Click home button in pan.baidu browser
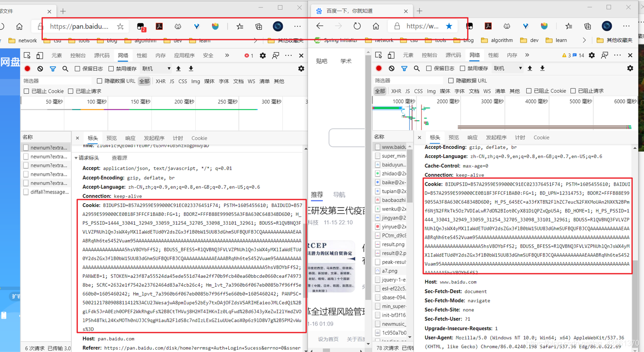Image resolution: width=644 pixels, height=352 pixels. 19,27
